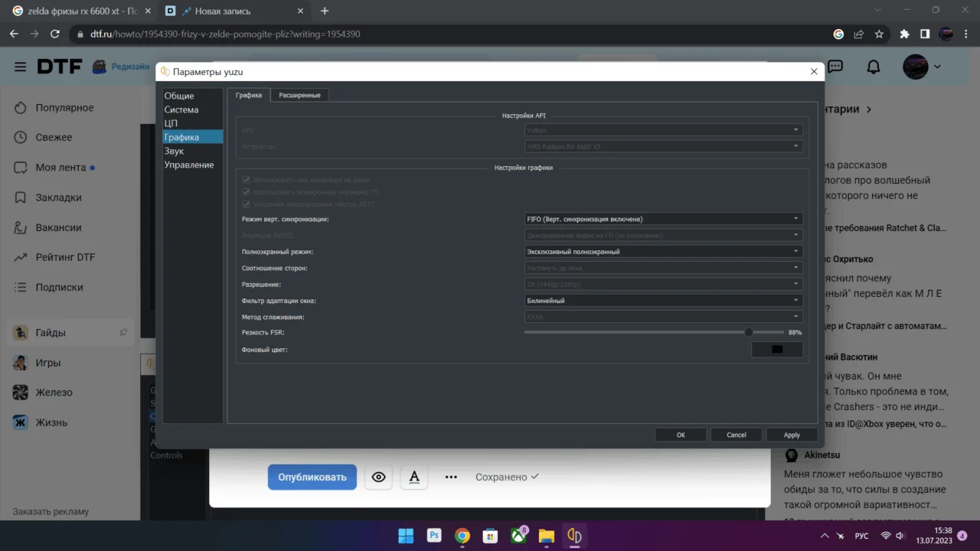Open device dropdown AMD Radeon RX 6600 XT
This screenshot has width=980, height=551.
pyautogui.click(x=663, y=146)
